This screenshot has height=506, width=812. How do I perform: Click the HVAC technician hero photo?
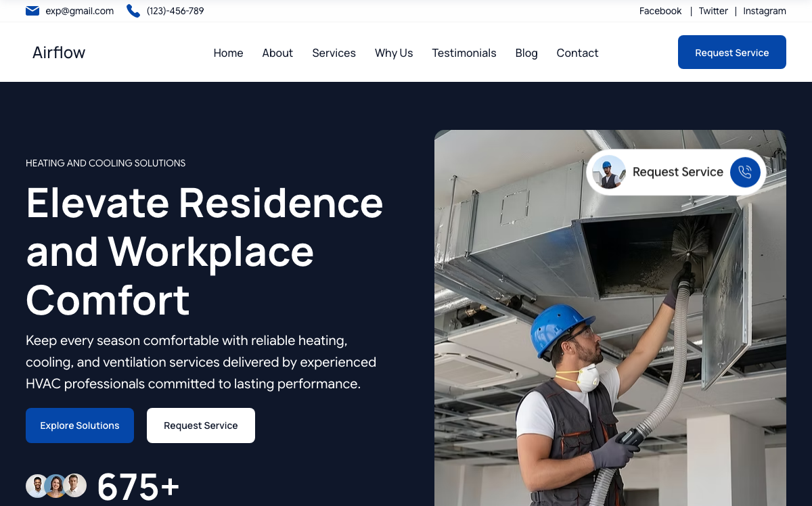[610, 318]
